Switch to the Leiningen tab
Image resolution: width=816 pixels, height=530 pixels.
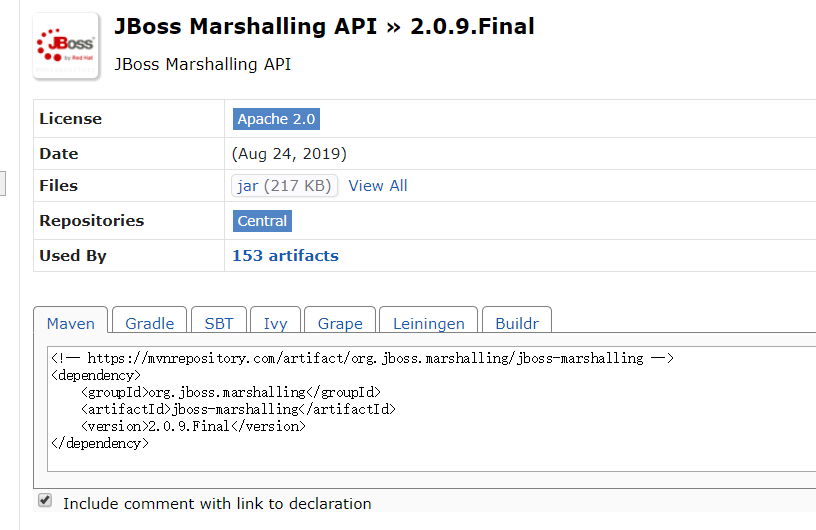429,323
